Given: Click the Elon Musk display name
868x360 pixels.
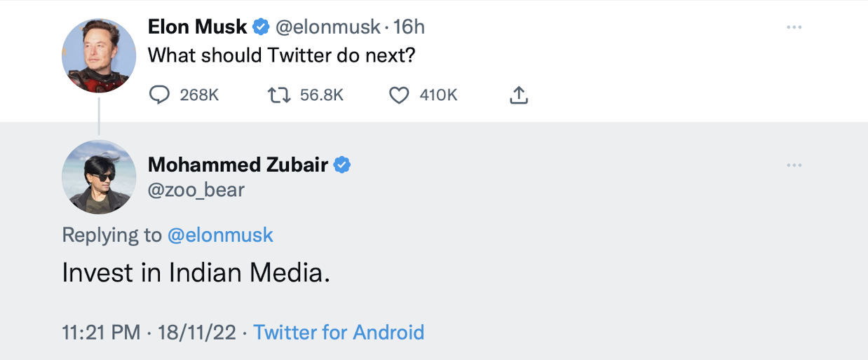Looking at the screenshot, I should coord(197,27).
